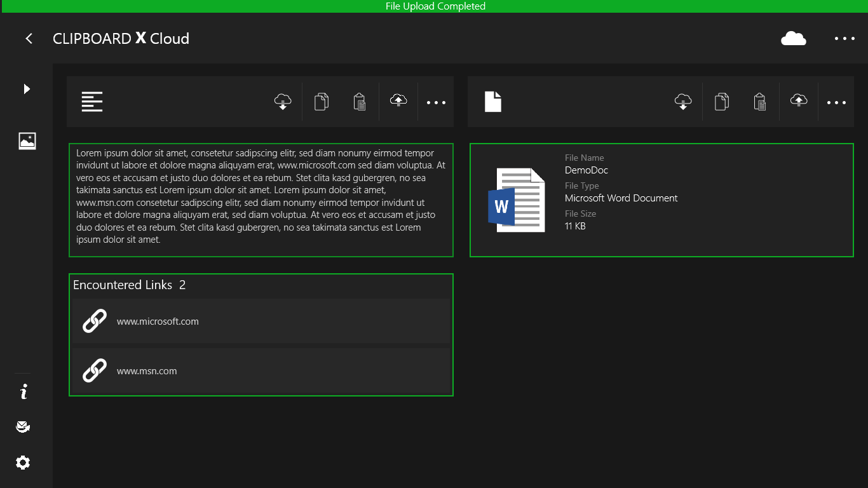Expand the left sidebar navigation pane
The height and width of the screenshot is (488, 868).
[x=27, y=89]
